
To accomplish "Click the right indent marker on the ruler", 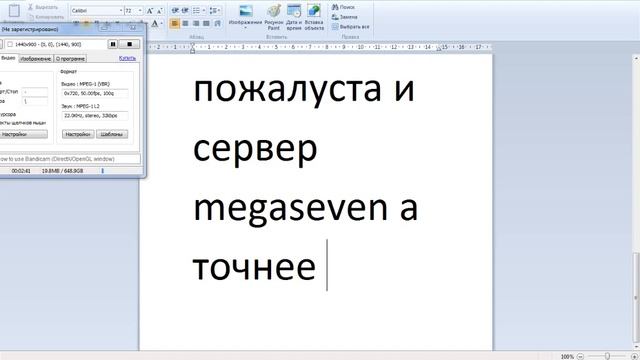I will pyautogui.click(x=439, y=49).
